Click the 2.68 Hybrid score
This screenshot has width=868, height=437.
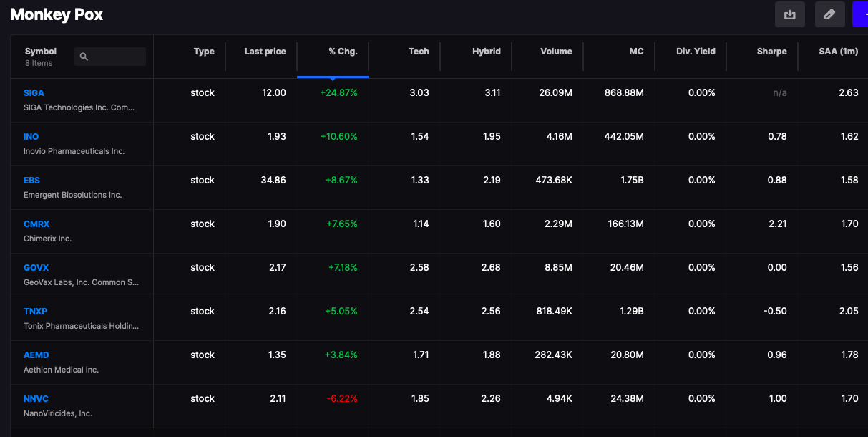click(x=491, y=268)
